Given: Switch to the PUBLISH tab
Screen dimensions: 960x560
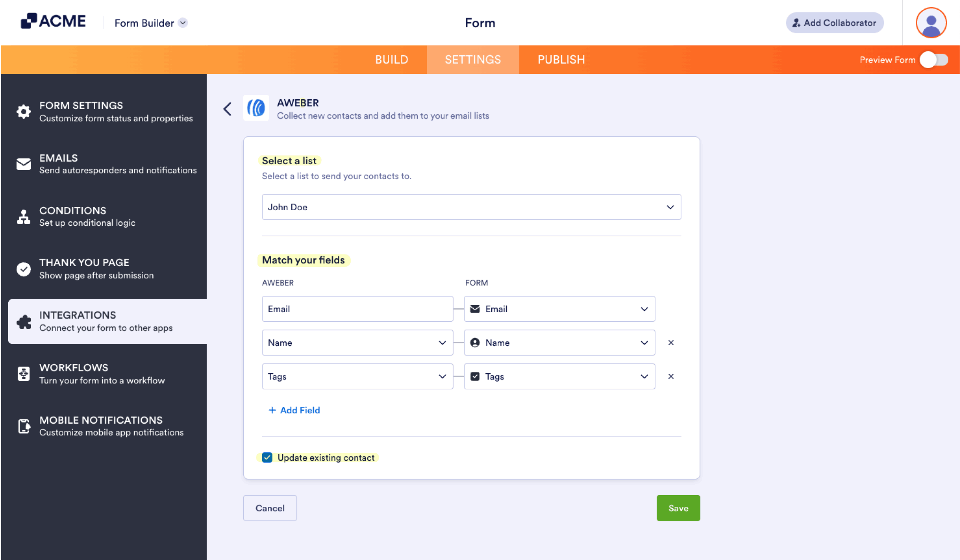Looking at the screenshot, I should 561,59.
